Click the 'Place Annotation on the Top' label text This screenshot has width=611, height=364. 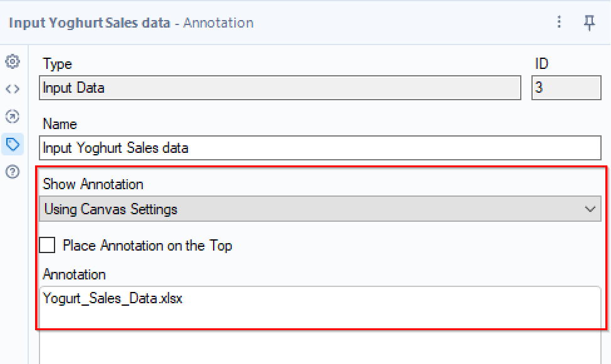(147, 246)
